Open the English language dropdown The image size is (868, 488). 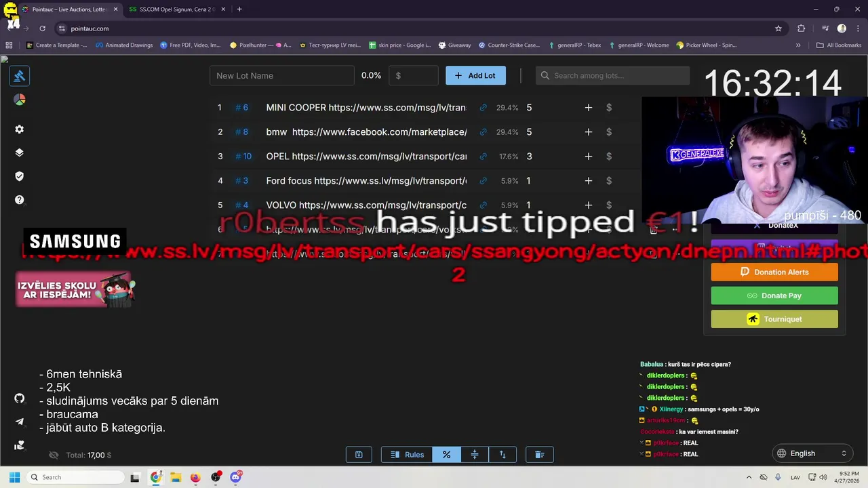(x=813, y=453)
